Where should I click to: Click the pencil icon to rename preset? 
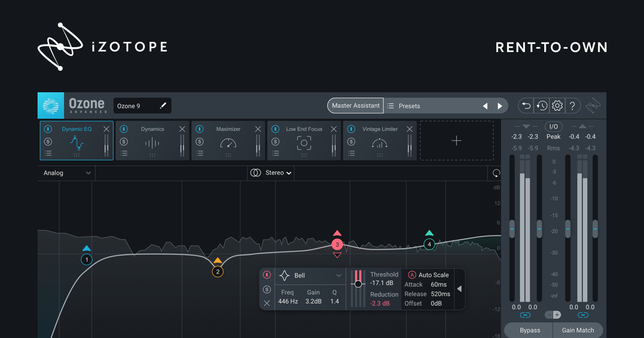pos(163,106)
